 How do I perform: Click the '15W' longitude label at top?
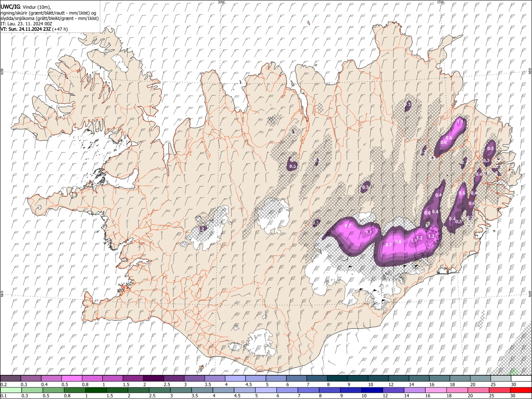(x=440, y=2)
